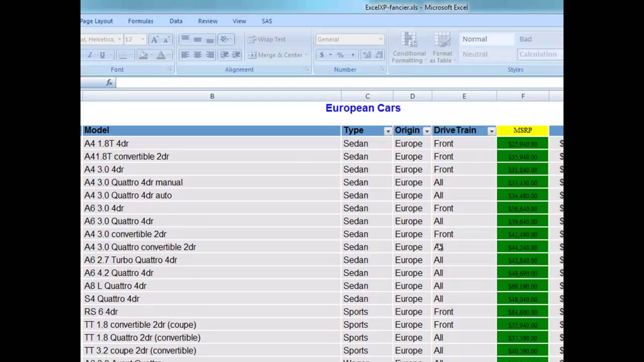Toggle Underline formatting
644x362 pixels.
pos(102,55)
